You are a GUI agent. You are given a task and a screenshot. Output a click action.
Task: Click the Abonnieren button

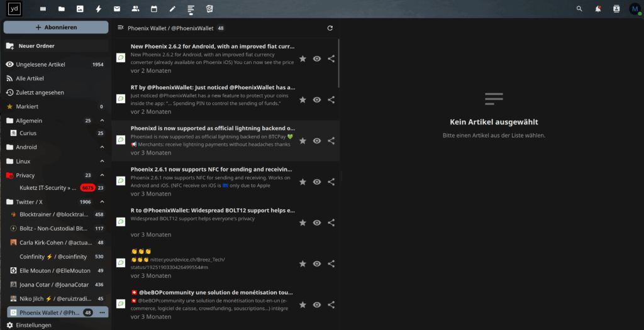56,28
